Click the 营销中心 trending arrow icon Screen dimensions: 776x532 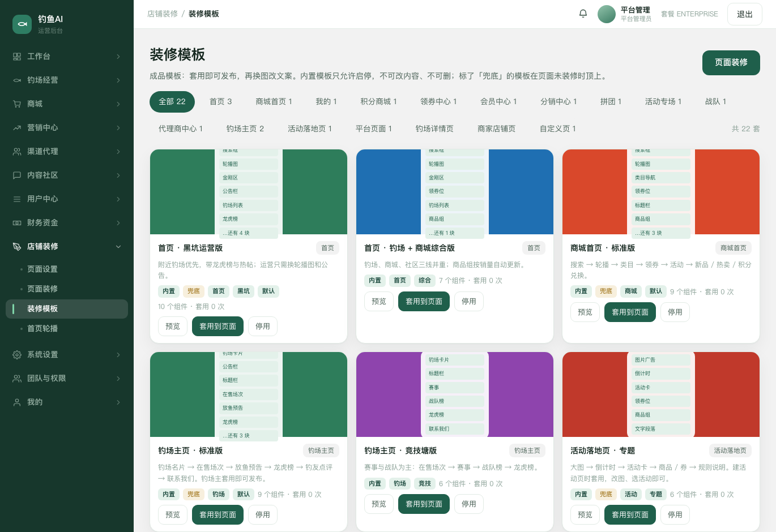point(17,128)
